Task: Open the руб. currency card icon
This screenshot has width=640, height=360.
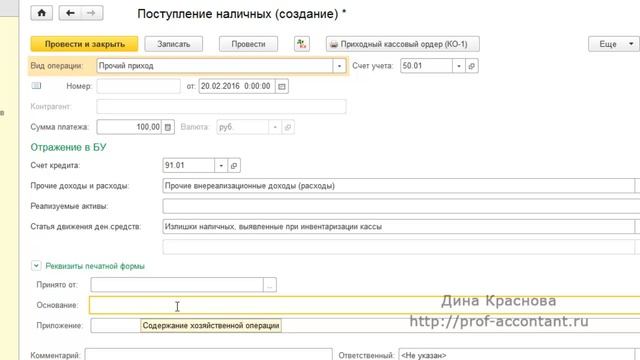Action: tap(288, 127)
